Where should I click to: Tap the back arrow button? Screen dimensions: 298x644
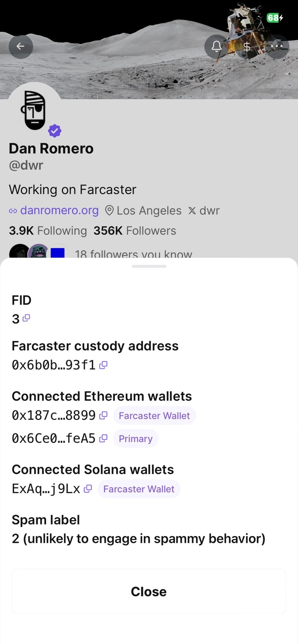click(21, 47)
